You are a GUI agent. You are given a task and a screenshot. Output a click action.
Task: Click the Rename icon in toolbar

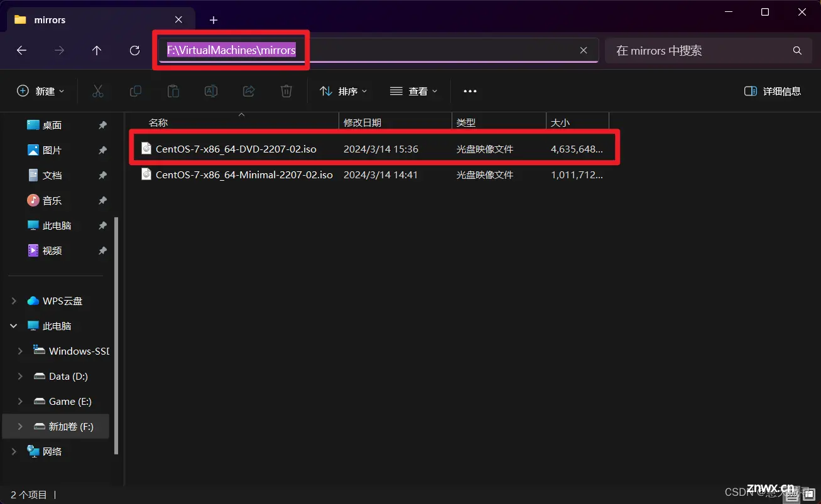click(x=211, y=91)
